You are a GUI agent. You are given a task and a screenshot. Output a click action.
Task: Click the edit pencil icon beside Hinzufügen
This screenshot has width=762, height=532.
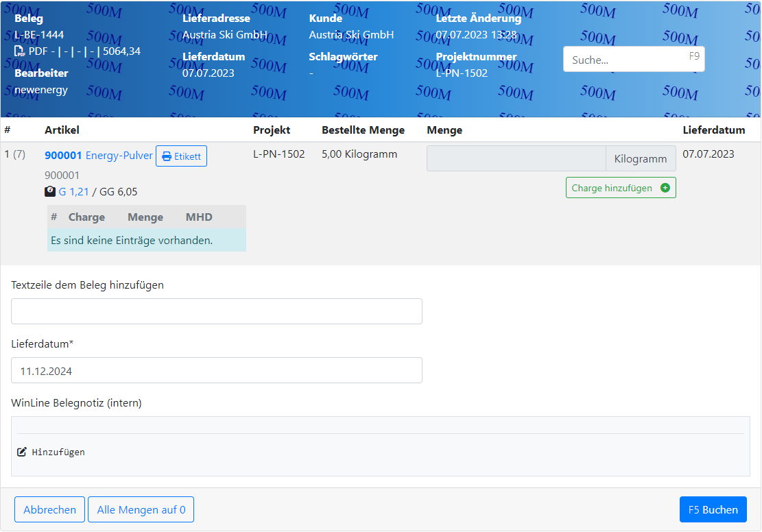coord(22,452)
